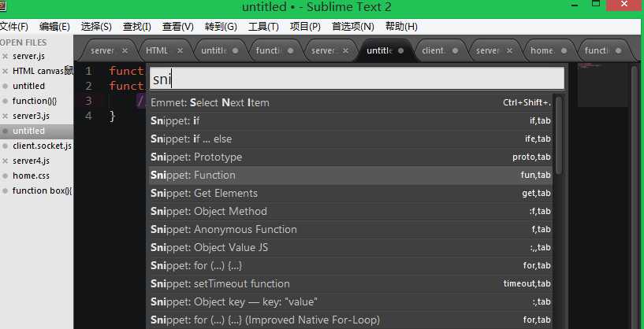The width and height of the screenshot is (644, 329).
Task: Open the 工具(T) menu
Action: point(263,27)
